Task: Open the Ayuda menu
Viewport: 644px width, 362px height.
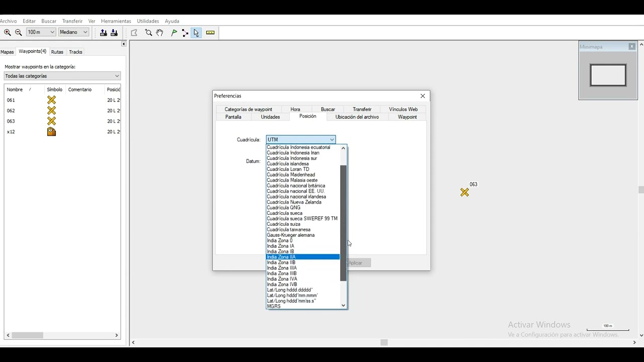Action: tap(172, 21)
